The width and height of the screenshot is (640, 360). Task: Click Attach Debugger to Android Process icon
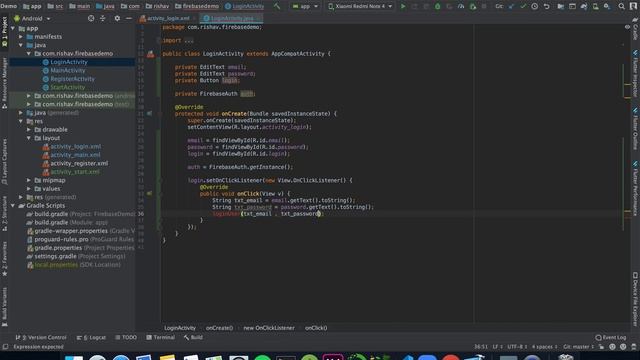tap(473, 6)
